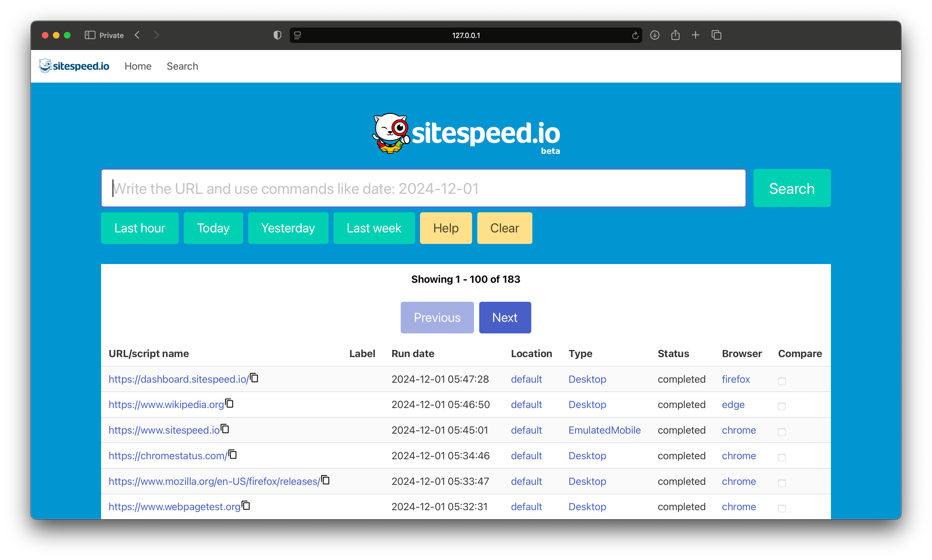
Task: Go to the Next results page
Action: point(505,317)
